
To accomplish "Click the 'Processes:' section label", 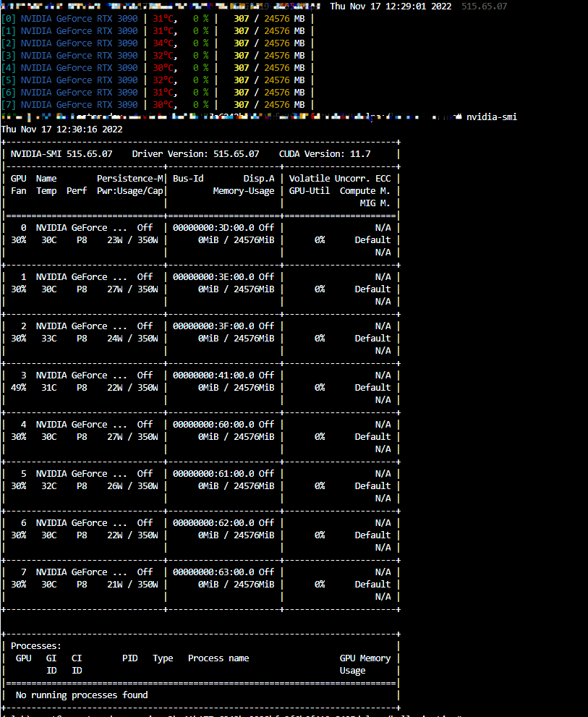I will (35, 646).
